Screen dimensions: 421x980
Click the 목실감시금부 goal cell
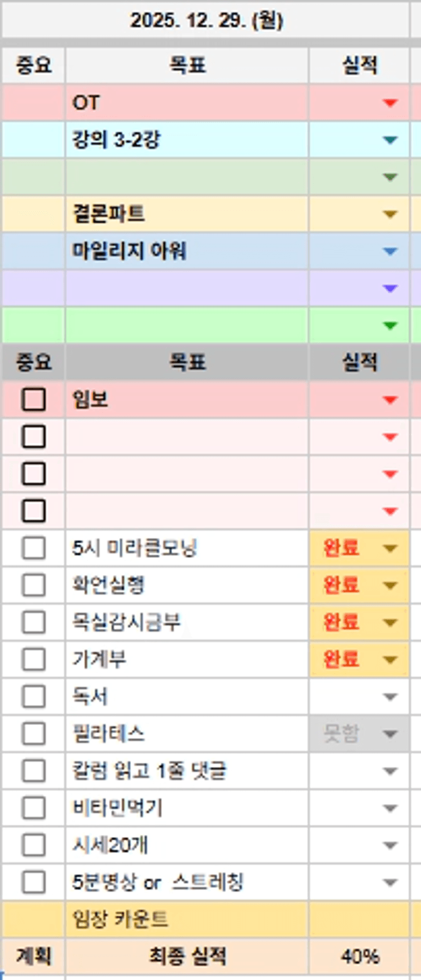[x=186, y=622]
